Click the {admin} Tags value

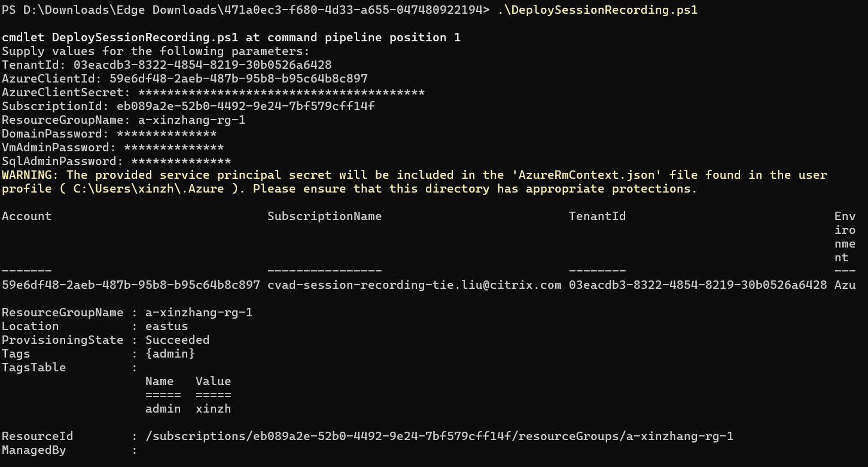click(x=170, y=353)
